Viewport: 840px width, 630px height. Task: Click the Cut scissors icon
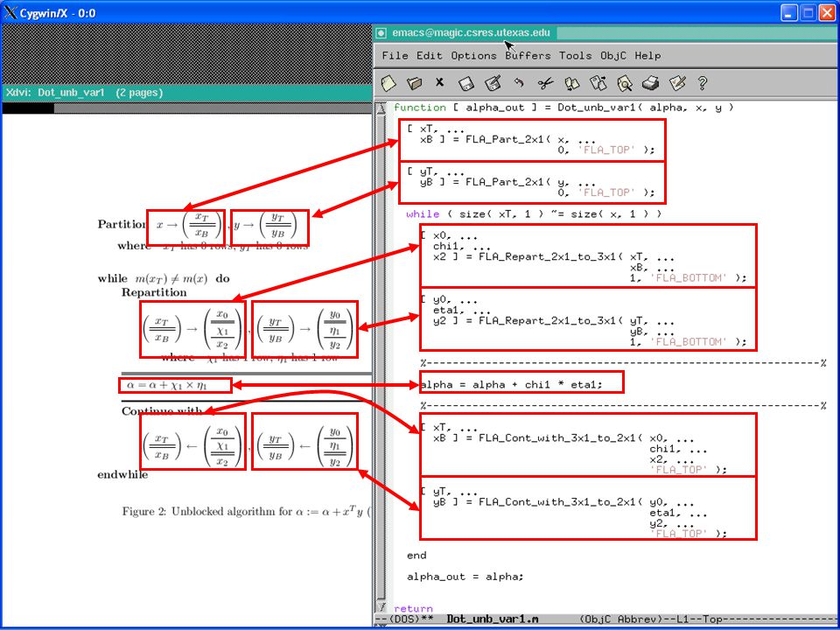coord(545,83)
